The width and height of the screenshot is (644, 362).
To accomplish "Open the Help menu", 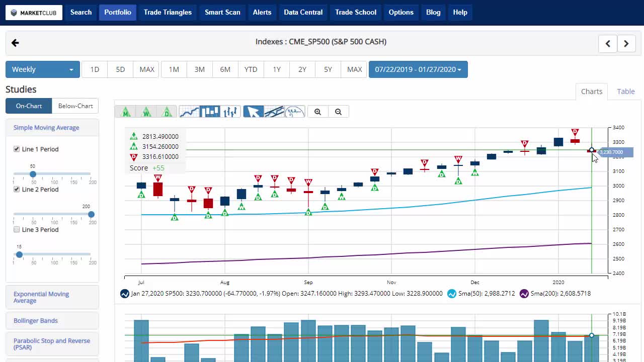I will (x=460, y=13).
